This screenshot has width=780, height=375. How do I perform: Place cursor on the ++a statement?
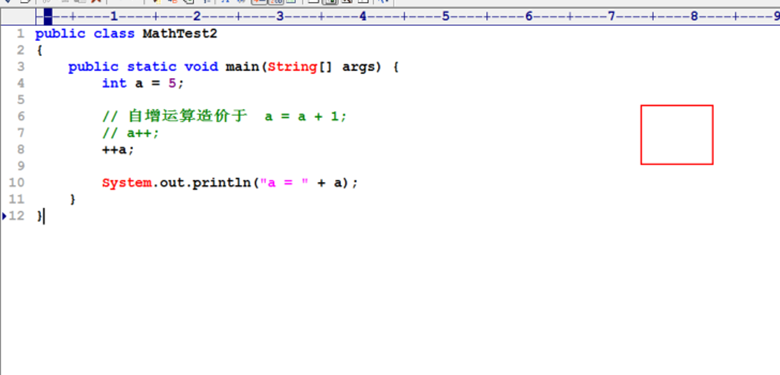point(118,149)
